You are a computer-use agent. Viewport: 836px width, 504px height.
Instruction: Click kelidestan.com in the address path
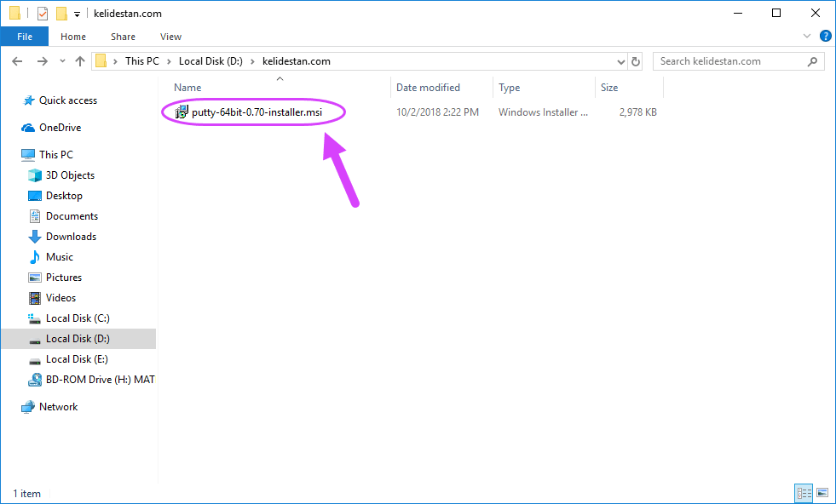pos(297,61)
